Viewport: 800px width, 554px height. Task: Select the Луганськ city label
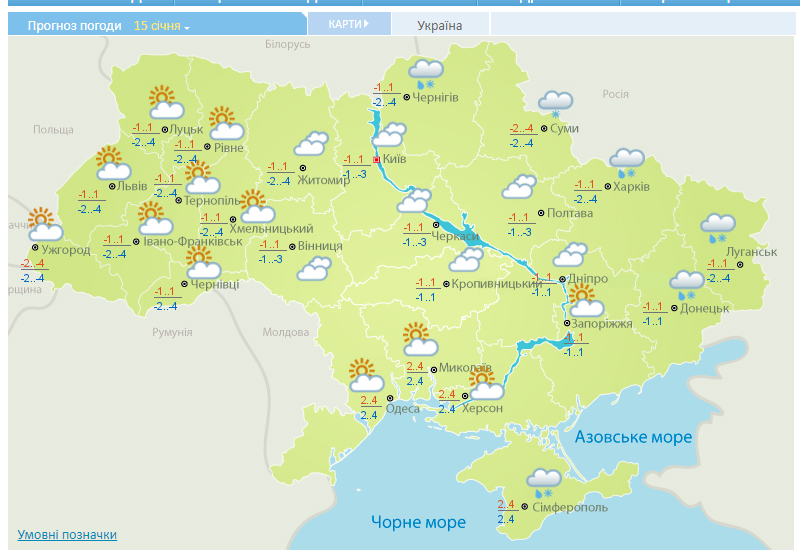click(x=752, y=251)
